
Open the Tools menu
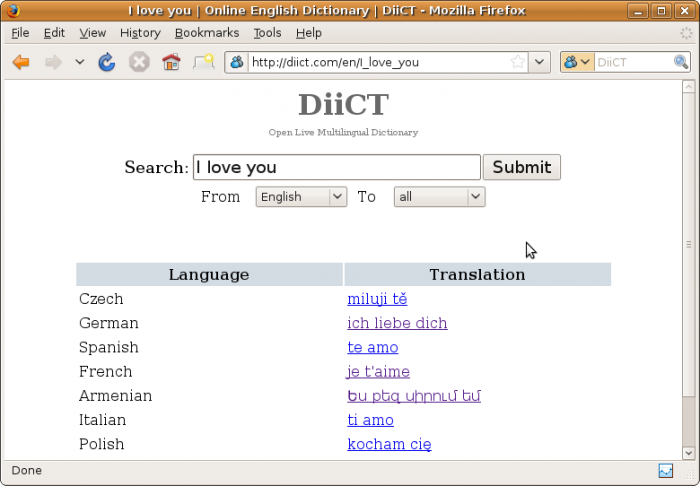267,33
